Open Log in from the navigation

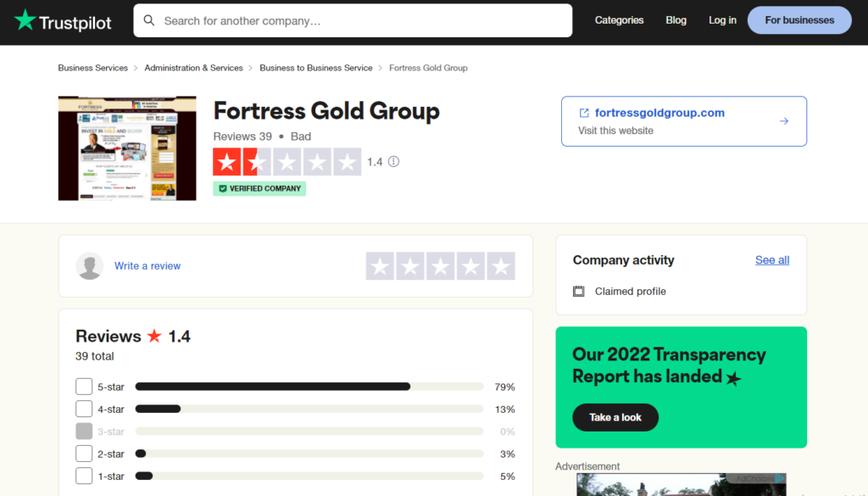pyautogui.click(x=722, y=20)
